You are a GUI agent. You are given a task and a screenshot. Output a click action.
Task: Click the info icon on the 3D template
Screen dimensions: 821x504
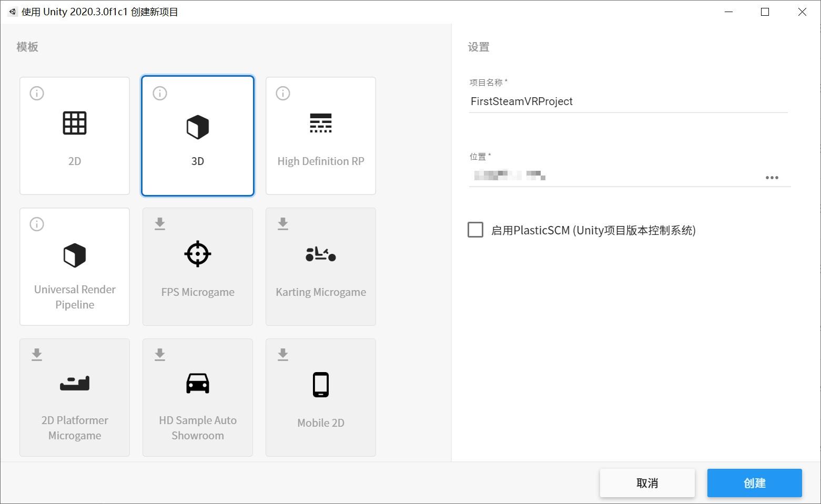160,94
